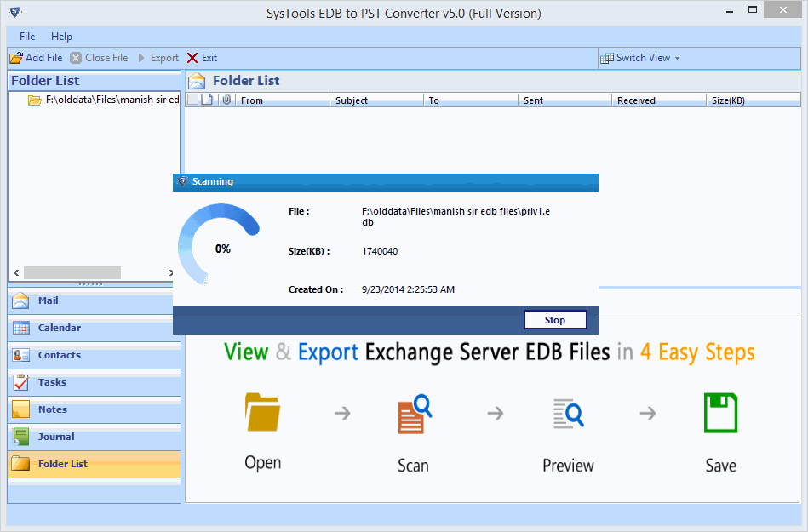Image resolution: width=808 pixels, height=532 pixels.
Task: Click the folder tree horizontal scrollbar thumb
Action: 72,272
